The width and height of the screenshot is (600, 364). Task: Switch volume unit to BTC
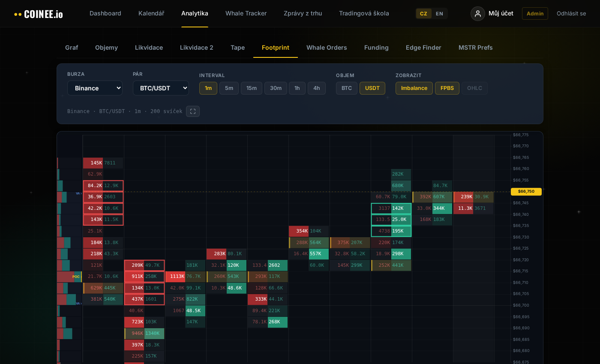pyautogui.click(x=346, y=88)
